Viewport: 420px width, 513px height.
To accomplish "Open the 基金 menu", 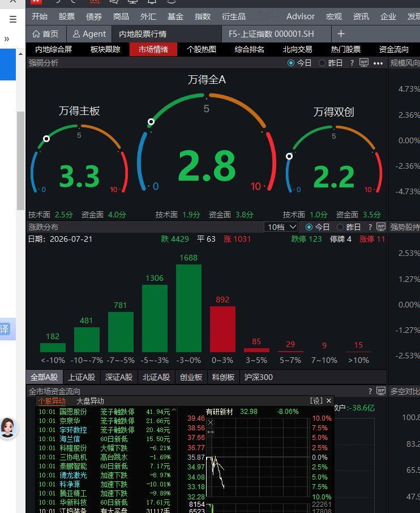I will [175, 16].
